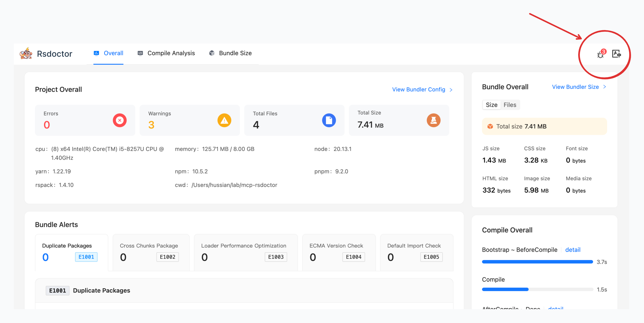Image resolution: width=644 pixels, height=323 pixels.
Task: Click the Errors card
Action: tap(85, 120)
